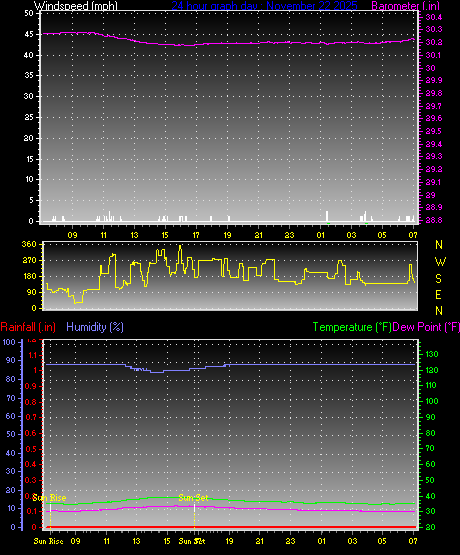
Task: Click the 0.7 rainfall axis value
Action: (x=31, y=417)
